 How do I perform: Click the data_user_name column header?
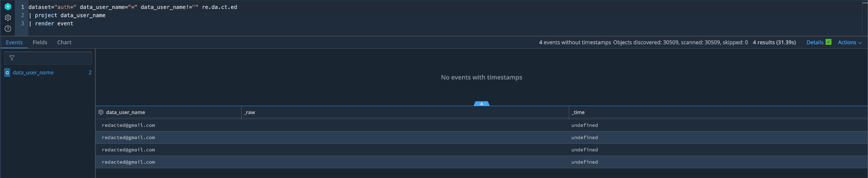point(125,112)
